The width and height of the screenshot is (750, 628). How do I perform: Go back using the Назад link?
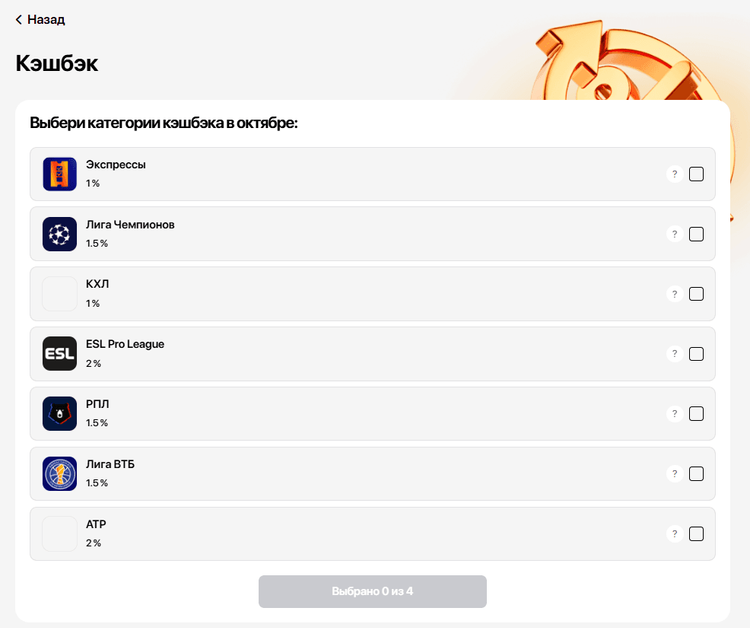click(40, 19)
